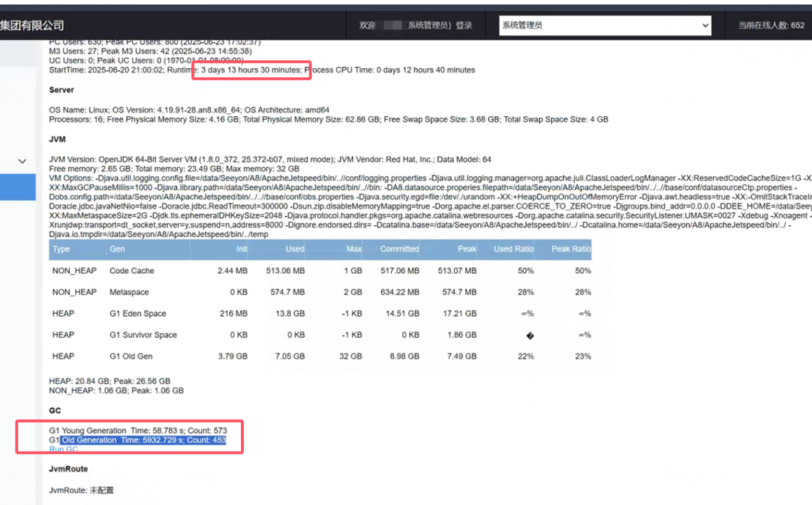Click the G1 Young Generation time line
Screen dimensions: 812x505
click(x=138, y=431)
